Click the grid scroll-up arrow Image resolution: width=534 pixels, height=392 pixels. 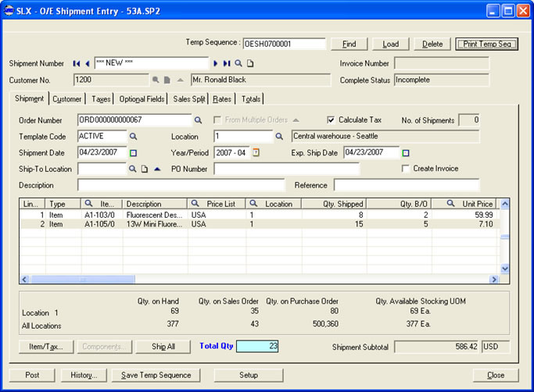point(505,204)
